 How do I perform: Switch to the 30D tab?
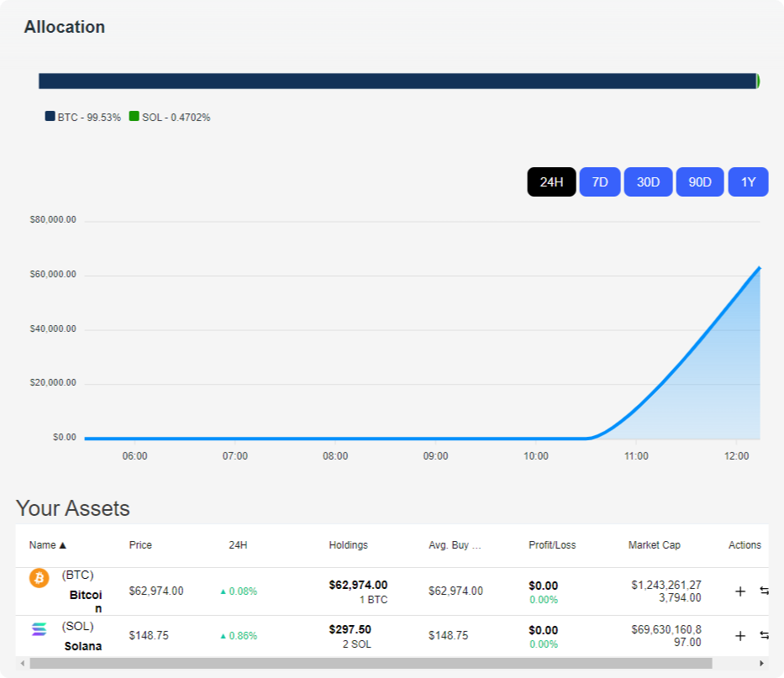pyautogui.click(x=648, y=181)
